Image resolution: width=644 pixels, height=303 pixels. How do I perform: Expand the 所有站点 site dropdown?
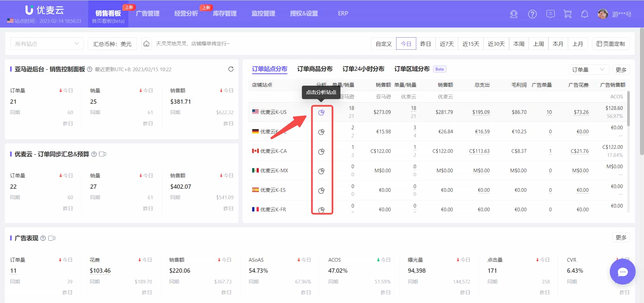point(47,44)
